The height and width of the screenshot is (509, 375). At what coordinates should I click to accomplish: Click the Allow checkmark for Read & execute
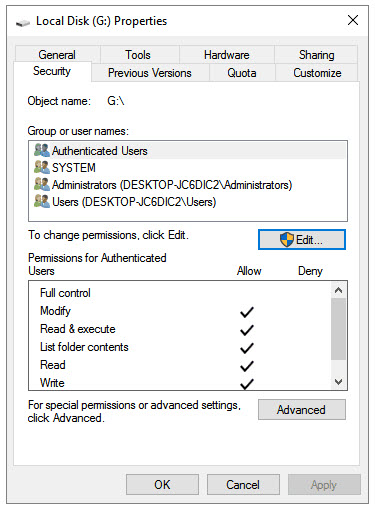[247, 330]
